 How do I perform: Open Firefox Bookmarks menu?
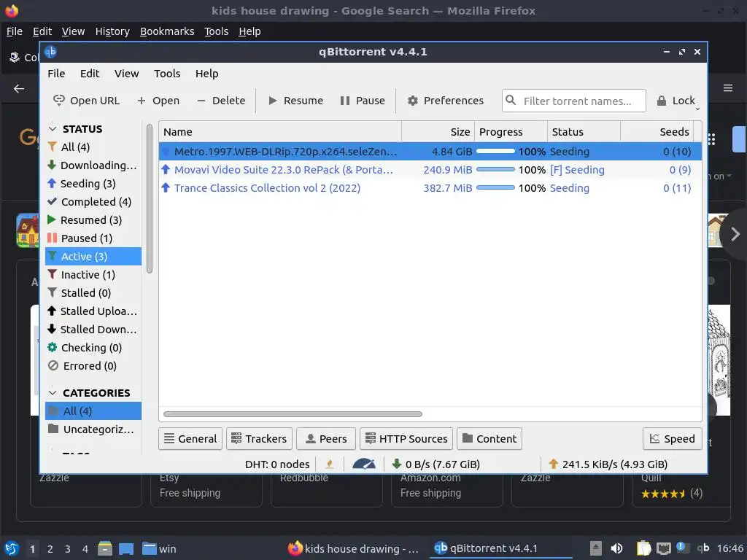167,31
